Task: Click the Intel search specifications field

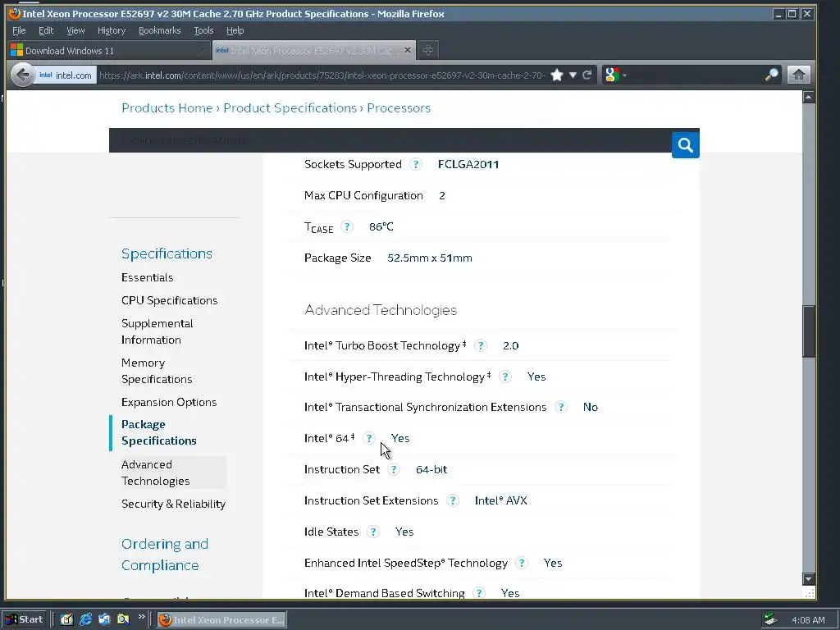Action: pos(390,141)
